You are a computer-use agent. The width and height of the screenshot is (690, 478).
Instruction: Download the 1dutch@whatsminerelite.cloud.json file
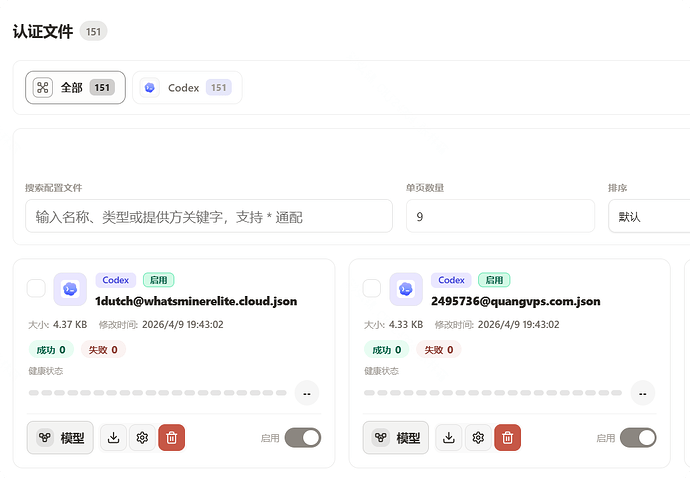pyautogui.click(x=114, y=438)
